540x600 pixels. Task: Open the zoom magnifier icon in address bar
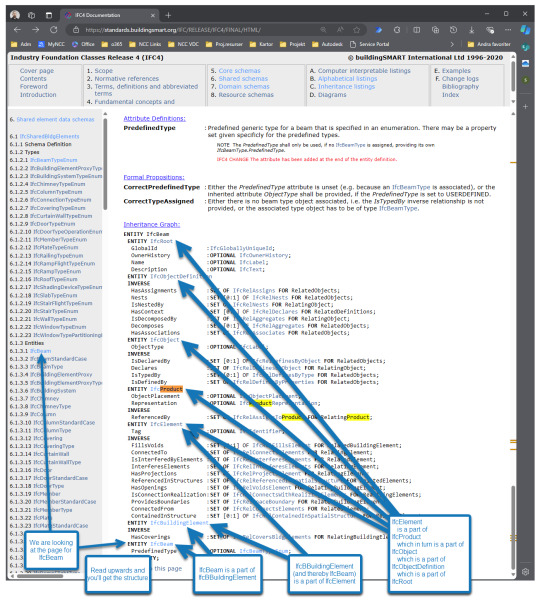pos(323,30)
